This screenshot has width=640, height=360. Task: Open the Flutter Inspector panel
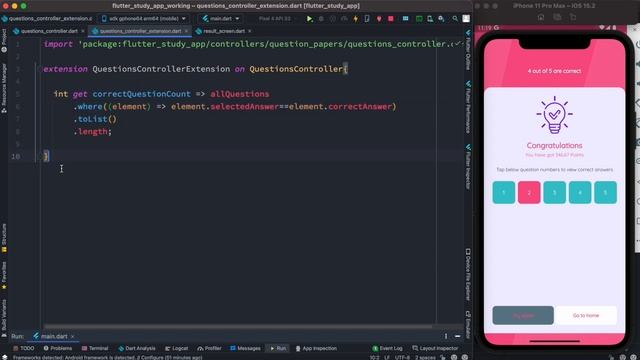click(x=468, y=167)
